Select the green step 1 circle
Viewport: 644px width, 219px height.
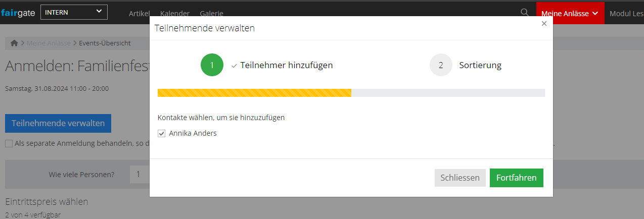click(x=212, y=65)
